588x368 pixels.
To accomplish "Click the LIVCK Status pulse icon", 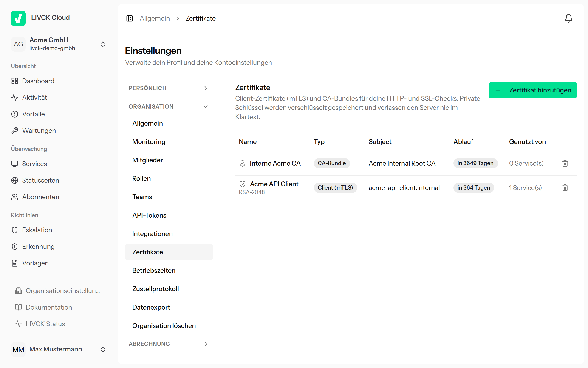I will (x=18, y=324).
